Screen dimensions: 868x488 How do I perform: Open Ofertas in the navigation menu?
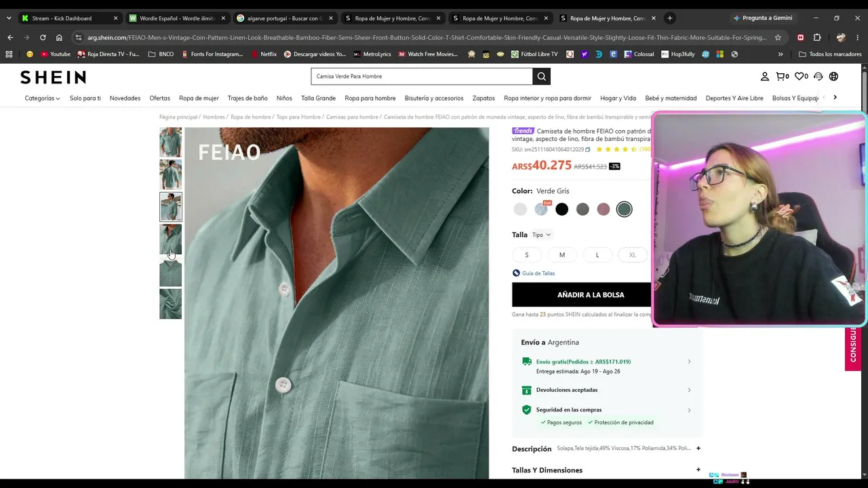pos(160,98)
